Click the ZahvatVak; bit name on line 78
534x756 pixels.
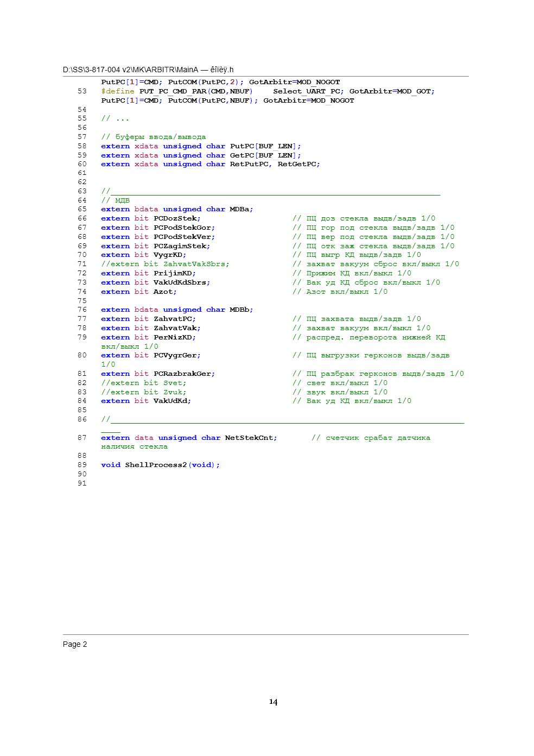coord(177,328)
